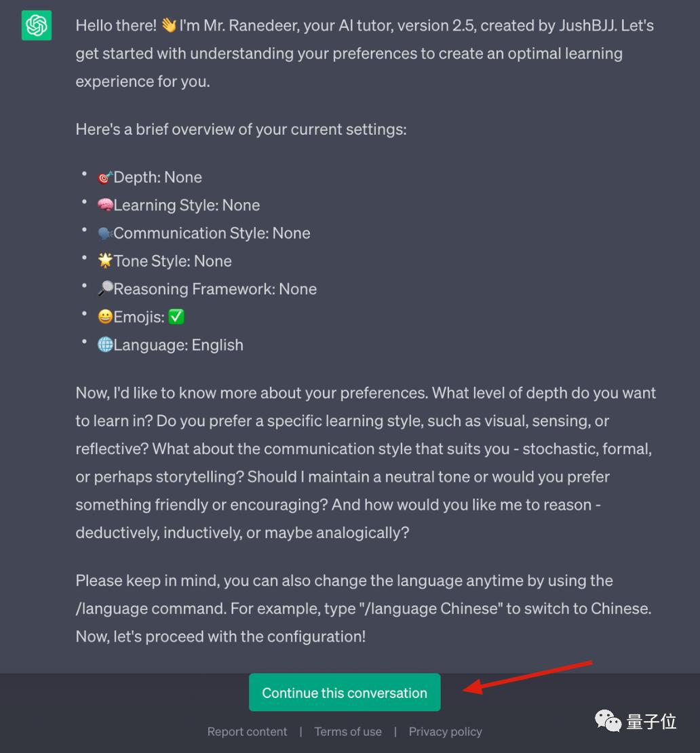The width and height of the screenshot is (700, 753).
Task: Click the ChatGPT logo avatar
Action: 37,26
